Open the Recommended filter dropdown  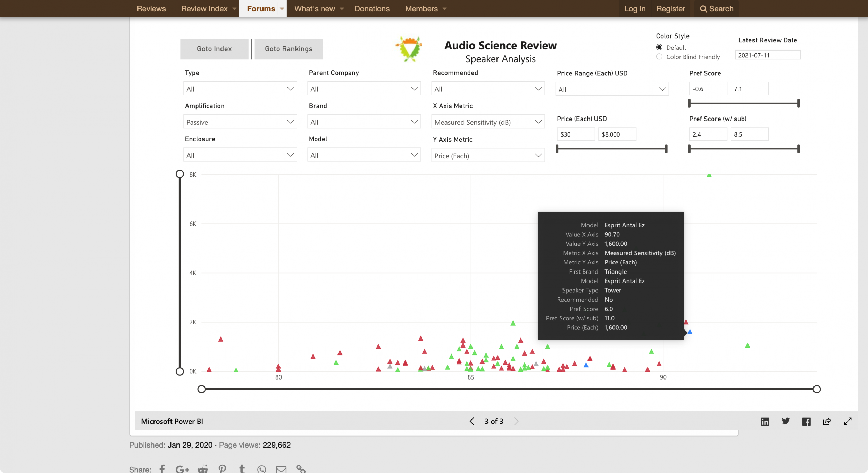pyautogui.click(x=488, y=89)
